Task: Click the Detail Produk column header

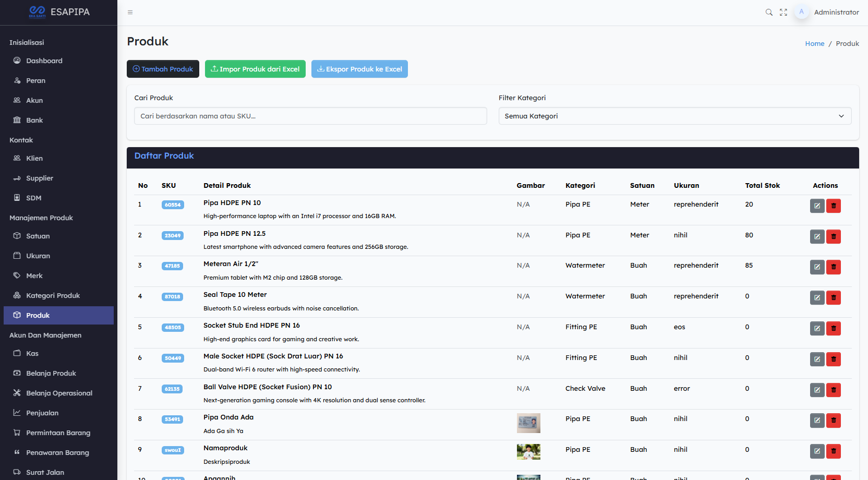Action: [x=227, y=185]
